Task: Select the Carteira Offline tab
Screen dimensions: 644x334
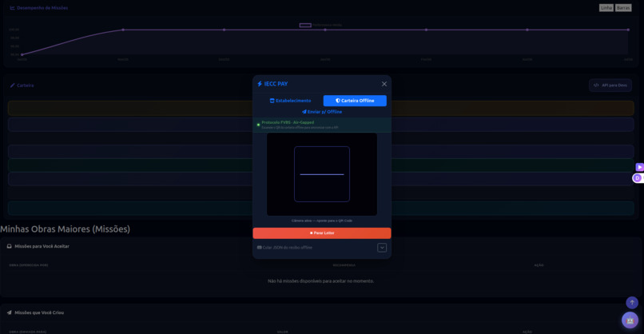Action: pyautogui.click(x=355, y=101)
